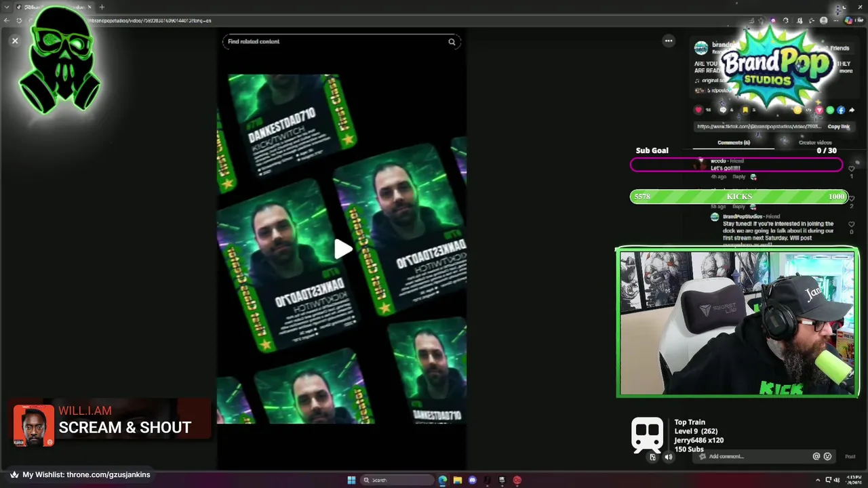Open the emoji picker in comment box
Image resolution: width=868 pixels, height=488 pixels.
point(827,456)
